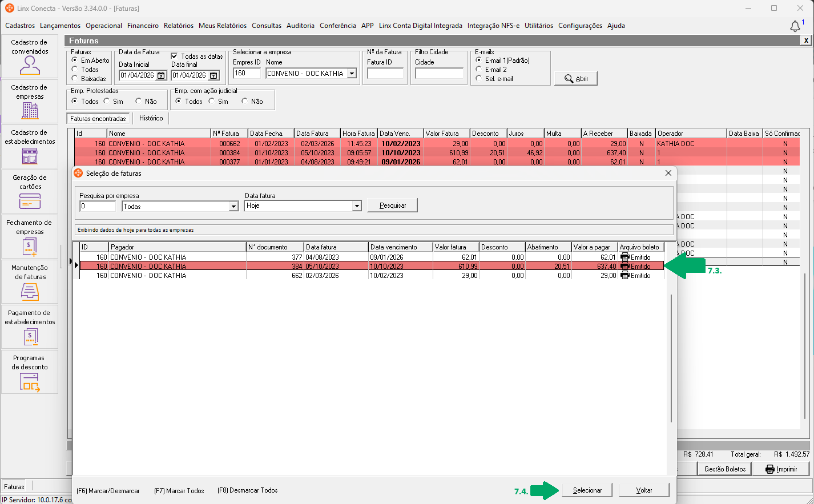Click the Filtro Cidade input field
The height and width of the screenshot is (504, 814).
point(439,73)
